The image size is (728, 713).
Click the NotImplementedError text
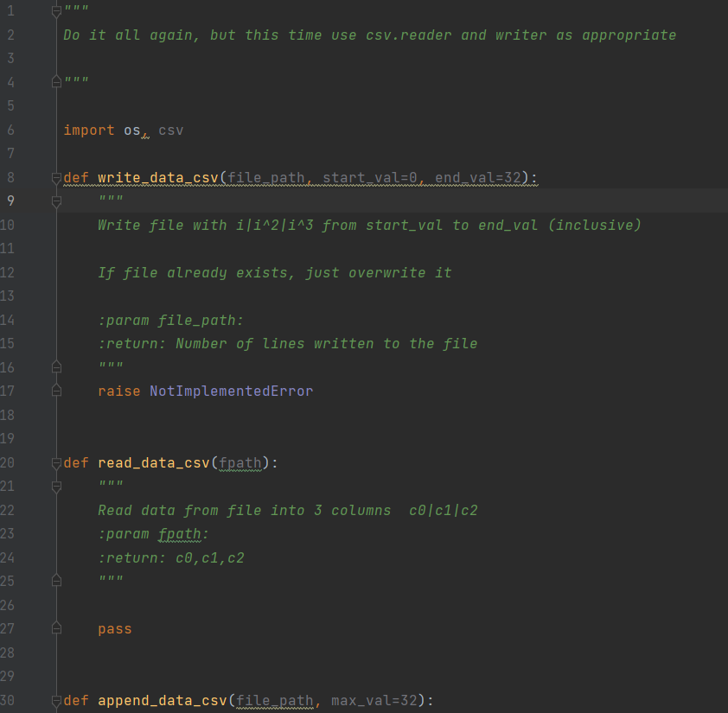click(231, 391)
